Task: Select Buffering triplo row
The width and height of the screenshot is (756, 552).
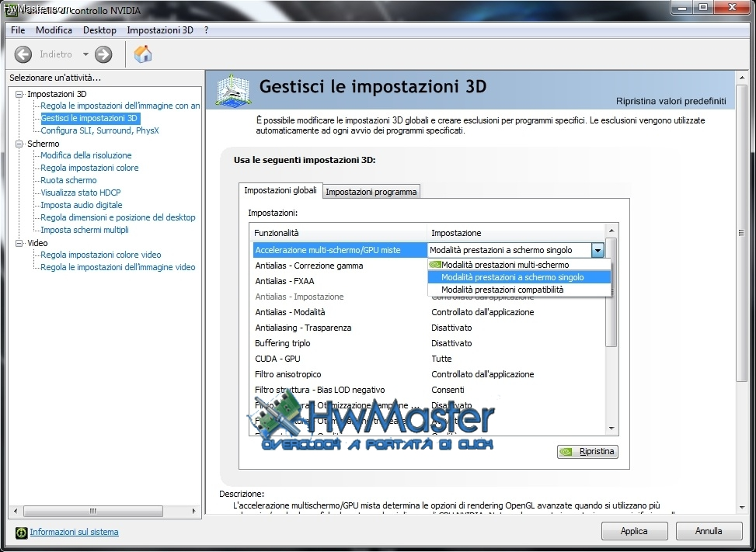Action: coord(429,343)
